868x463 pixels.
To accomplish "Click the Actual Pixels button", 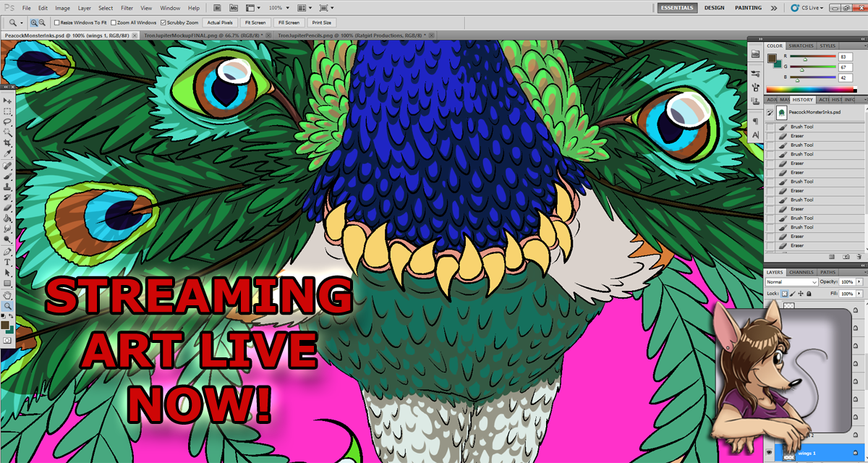I will point(220,22).
